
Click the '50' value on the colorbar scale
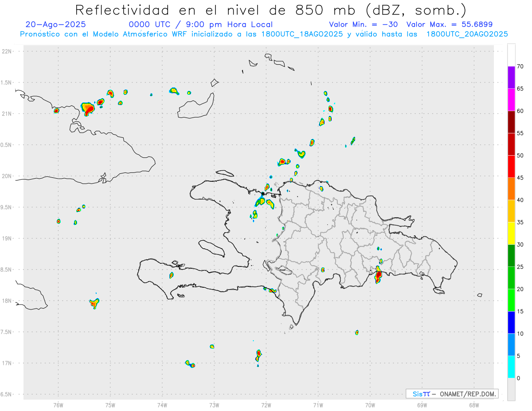coord(520,156)
